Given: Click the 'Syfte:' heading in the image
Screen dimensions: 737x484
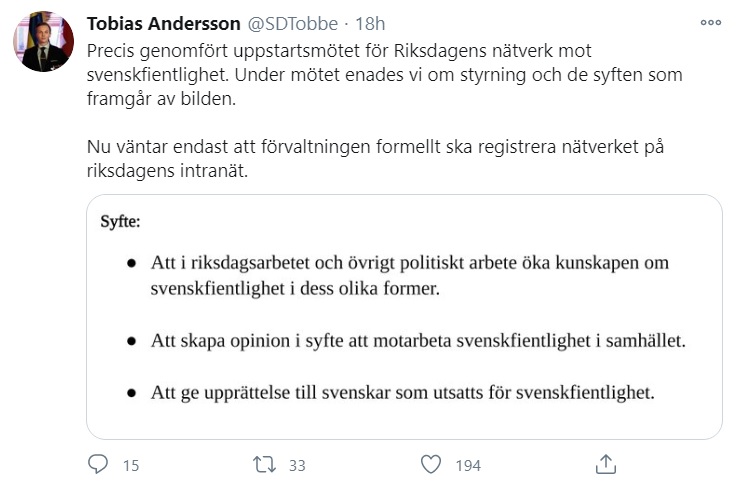Looking at the screenshot, I should tap(120, 222).
